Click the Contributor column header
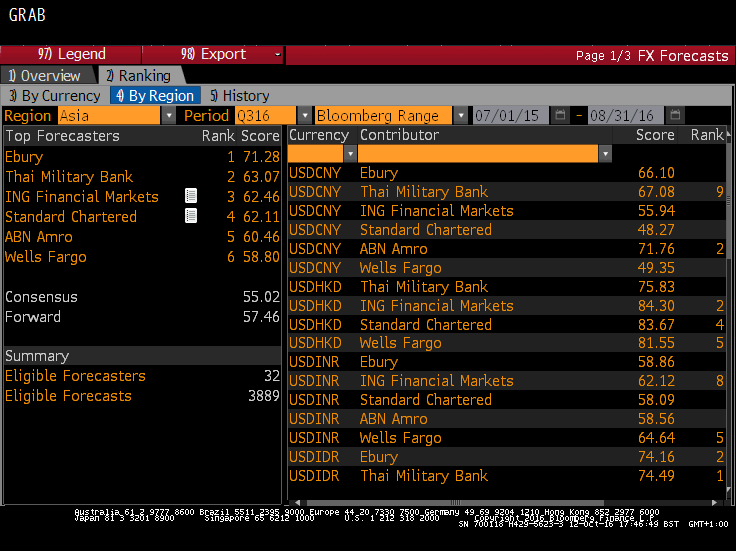Image resolution: width=736 pixels, height=551 pixels. pyautogui.click(x=399, y=135)
